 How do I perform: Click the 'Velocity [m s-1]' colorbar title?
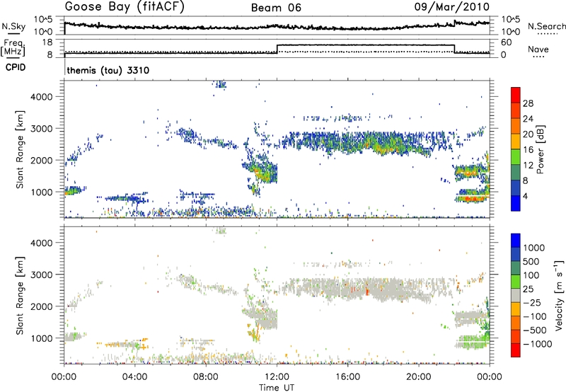(559, 295)
